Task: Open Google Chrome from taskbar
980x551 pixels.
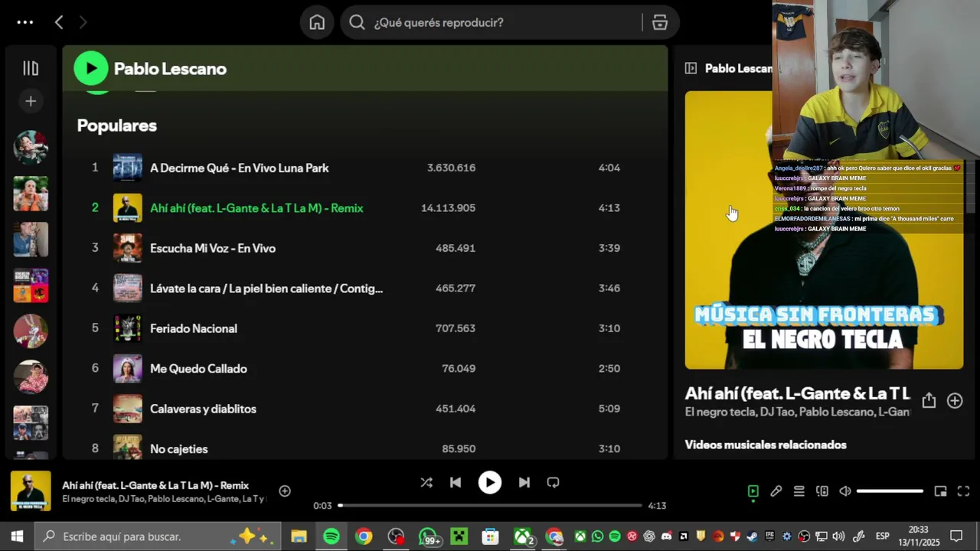Action: pyautogui.click(x=364, y=536)
